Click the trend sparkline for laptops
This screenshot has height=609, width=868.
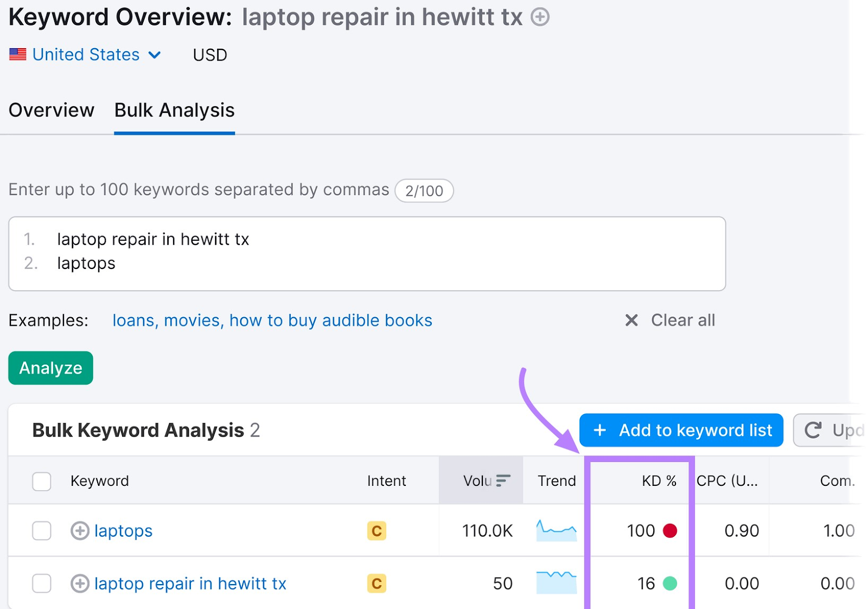[556, 531]
